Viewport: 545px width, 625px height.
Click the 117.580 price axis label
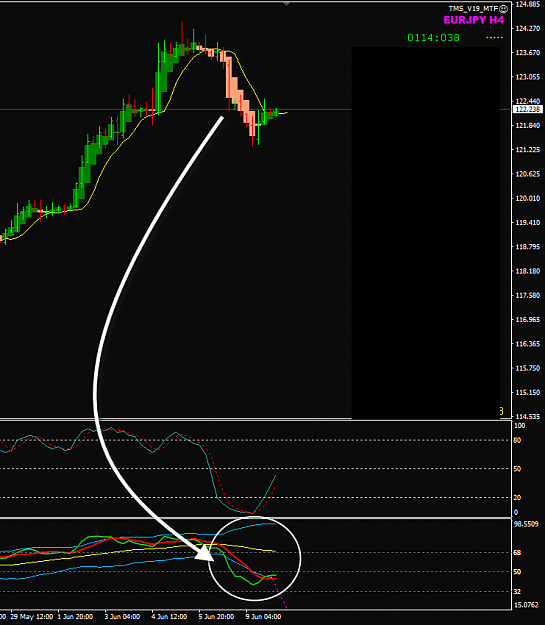click(527, 295)
